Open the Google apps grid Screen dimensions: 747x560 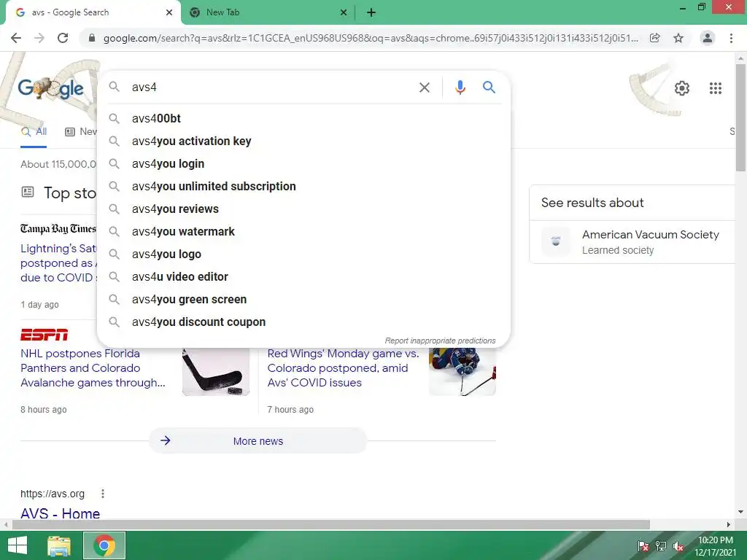click(715, 88)
